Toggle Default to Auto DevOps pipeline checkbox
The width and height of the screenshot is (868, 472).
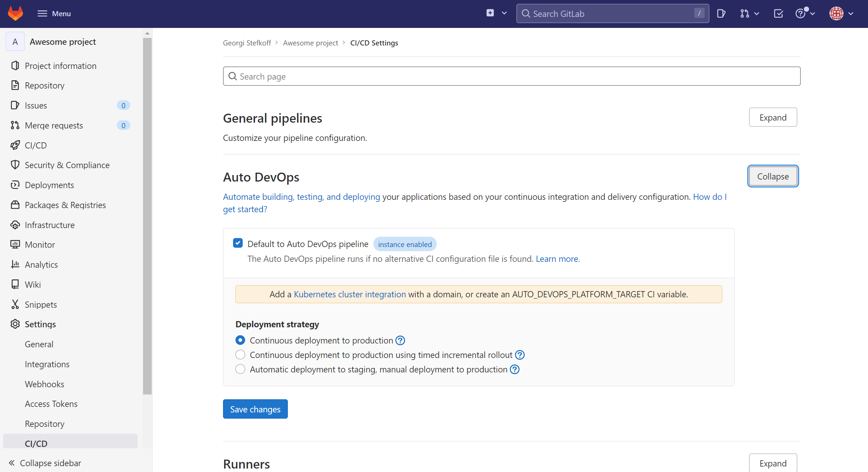point(238,243)
